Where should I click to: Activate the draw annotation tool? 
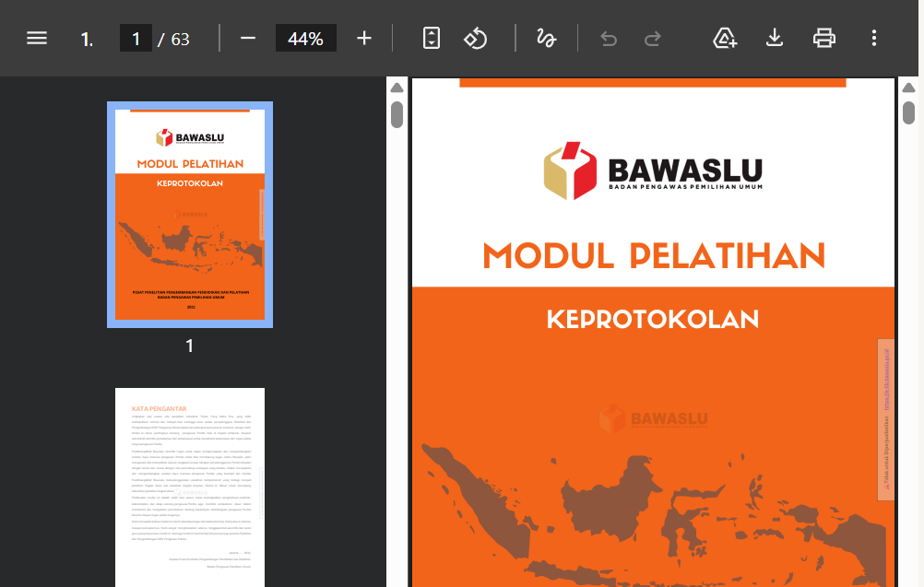pos(546,39)
